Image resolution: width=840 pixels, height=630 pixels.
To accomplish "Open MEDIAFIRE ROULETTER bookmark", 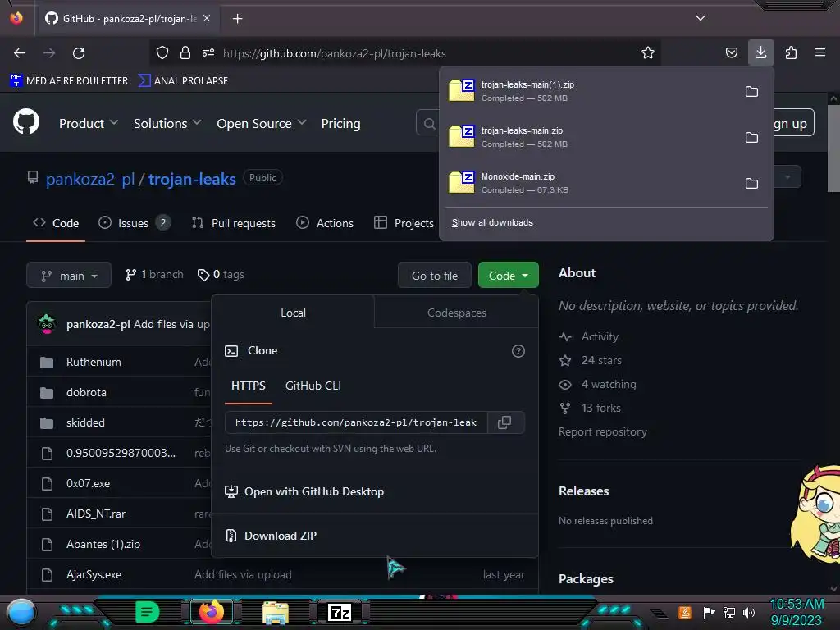I will coord(69,81).
